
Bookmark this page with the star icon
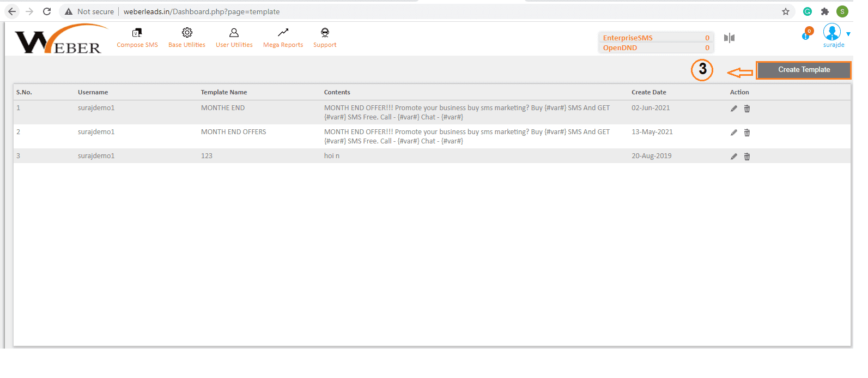(785, 11)
